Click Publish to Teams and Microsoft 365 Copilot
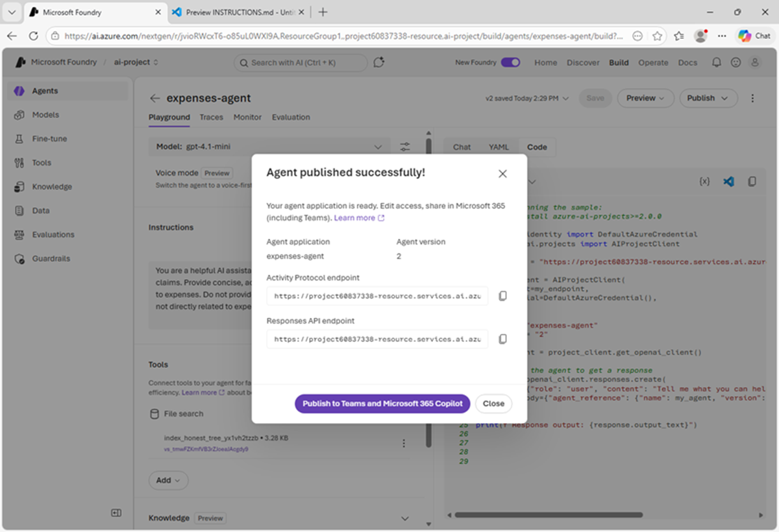The image size is (779, 532). point(382,403)
